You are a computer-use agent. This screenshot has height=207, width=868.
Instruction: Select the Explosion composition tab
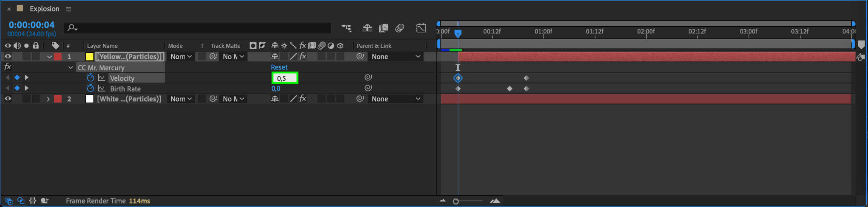click(x=44, y=9)
